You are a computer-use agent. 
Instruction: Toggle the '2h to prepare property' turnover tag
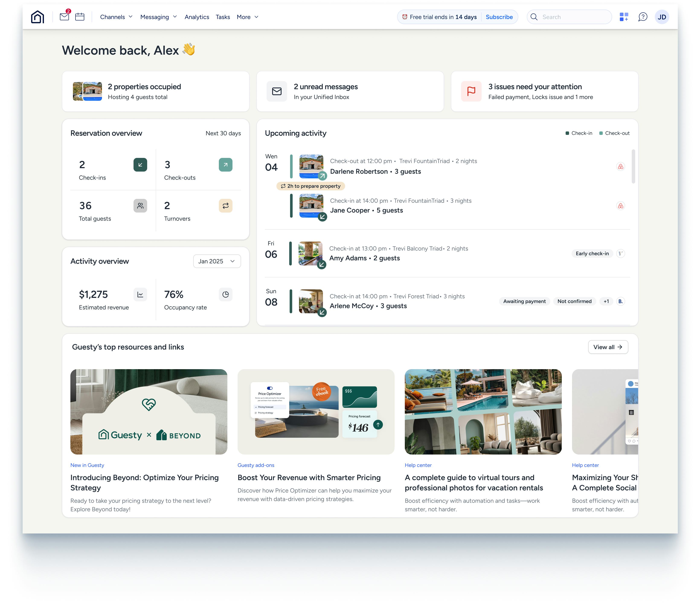coord(311,186)
